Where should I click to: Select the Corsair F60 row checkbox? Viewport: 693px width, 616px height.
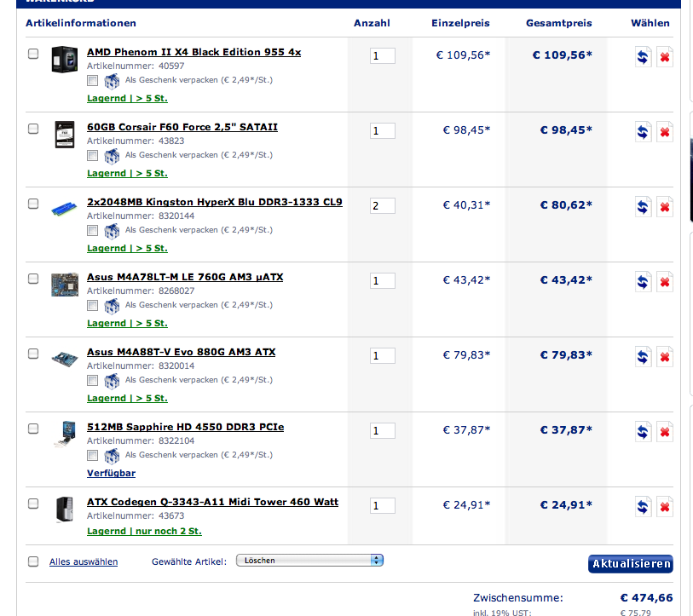(33, 129)
